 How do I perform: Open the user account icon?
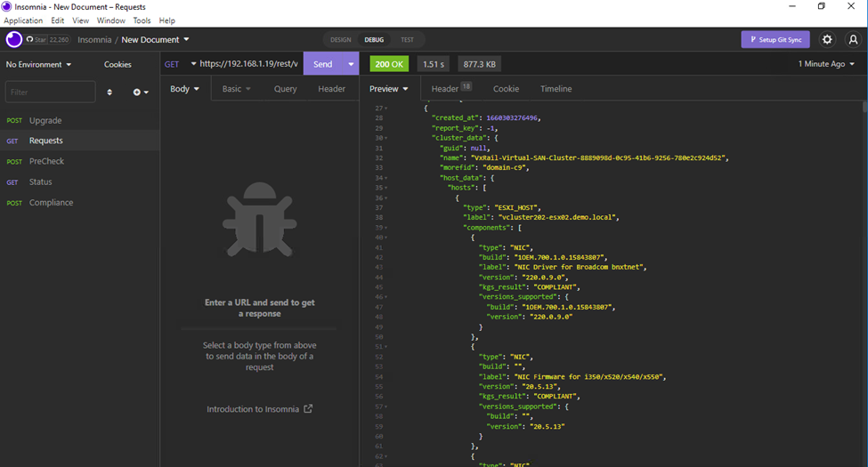click(x=853, y=39)
